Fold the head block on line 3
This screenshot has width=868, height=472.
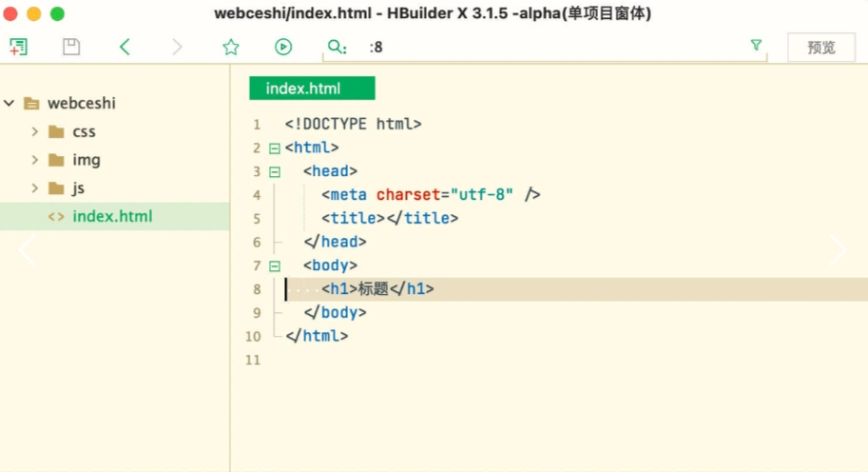(x=275, y=172)
